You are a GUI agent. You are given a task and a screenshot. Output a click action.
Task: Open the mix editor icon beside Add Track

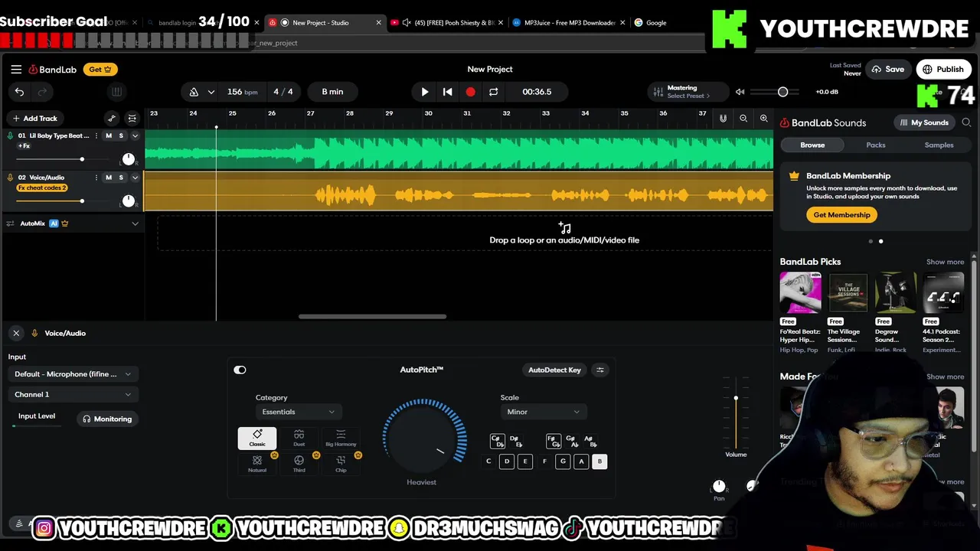click(132, 118)
